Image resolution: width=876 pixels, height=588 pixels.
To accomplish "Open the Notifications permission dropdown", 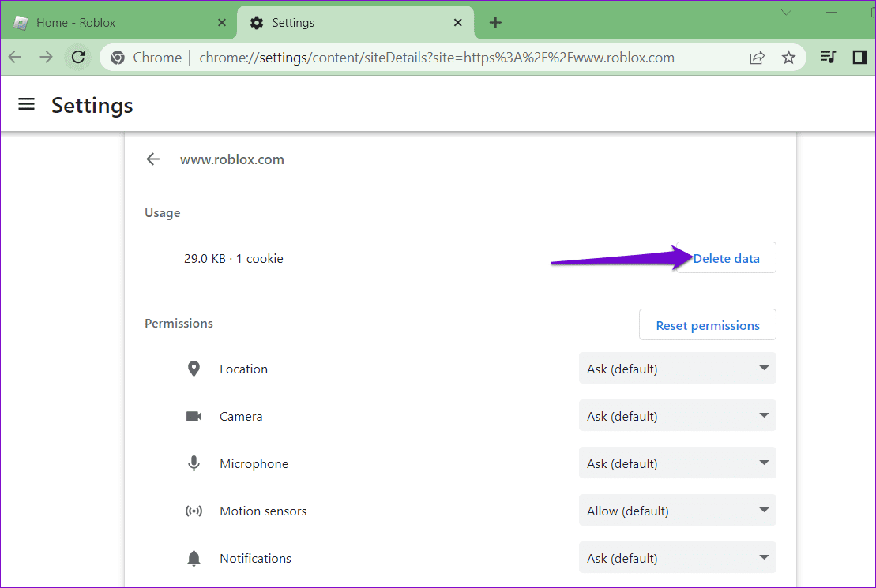I will tap(677, 557).
